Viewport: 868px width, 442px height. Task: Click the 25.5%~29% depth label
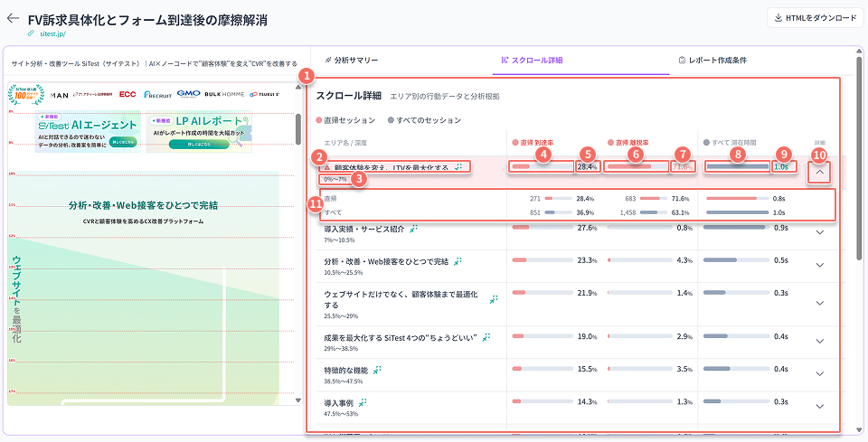click(x=341, y=316)
